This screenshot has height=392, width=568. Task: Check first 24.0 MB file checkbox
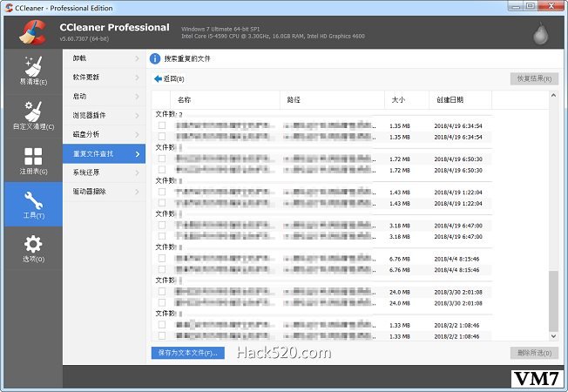[162, 292]
